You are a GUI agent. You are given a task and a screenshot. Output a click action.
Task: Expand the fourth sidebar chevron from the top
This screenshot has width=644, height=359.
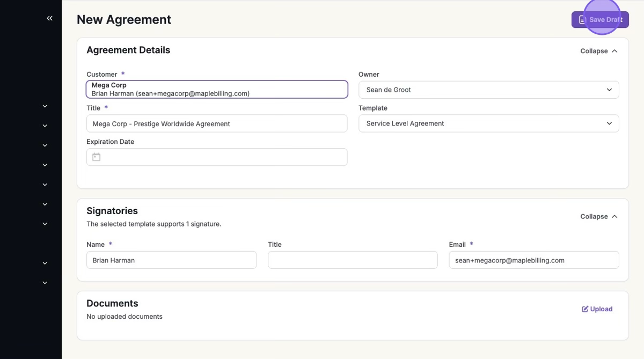[x=45, y=165]
